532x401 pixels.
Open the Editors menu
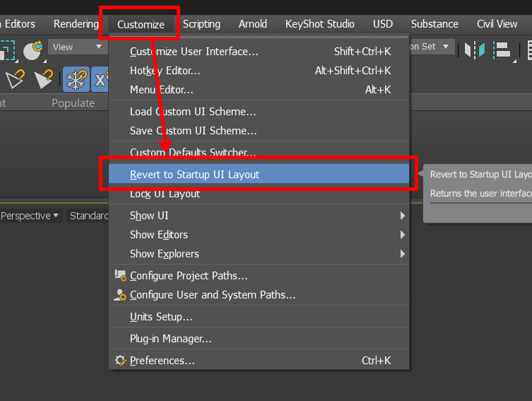19,24
